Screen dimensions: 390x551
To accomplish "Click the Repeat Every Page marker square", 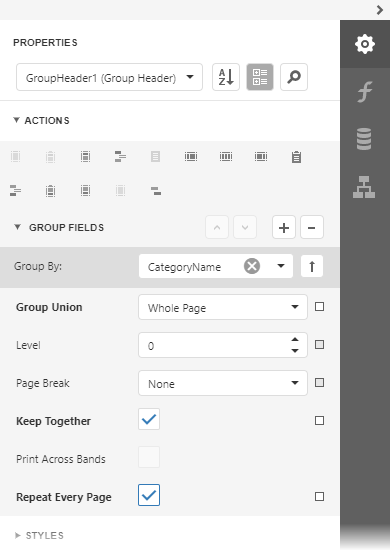I will pyautogui.click(x=319, y=497).
